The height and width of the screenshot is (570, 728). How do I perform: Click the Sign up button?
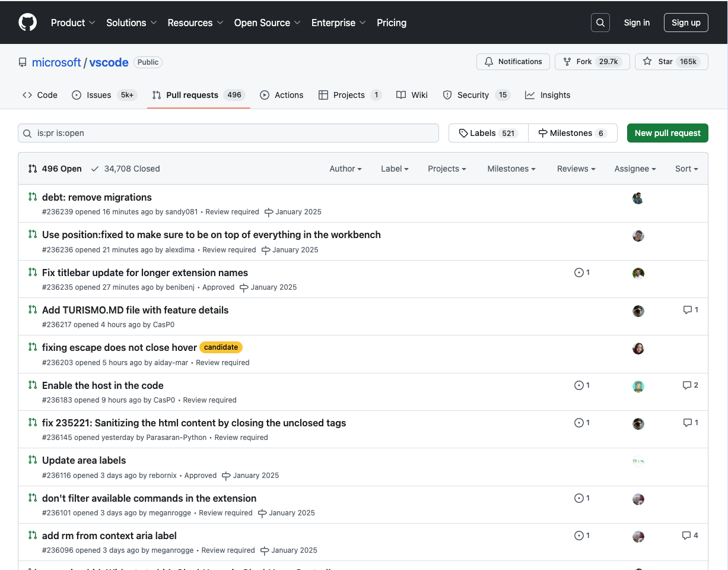pos(686,23)
